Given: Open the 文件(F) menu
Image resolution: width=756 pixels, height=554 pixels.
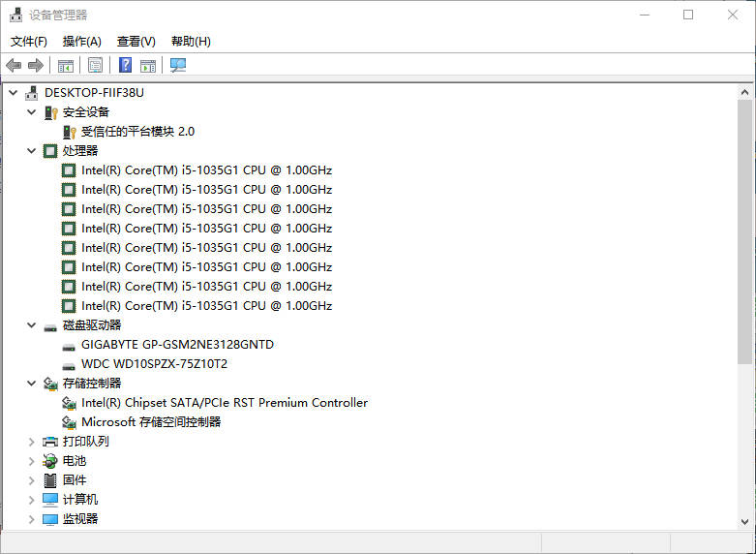Looking at the screenshot, I should point(29,42).
